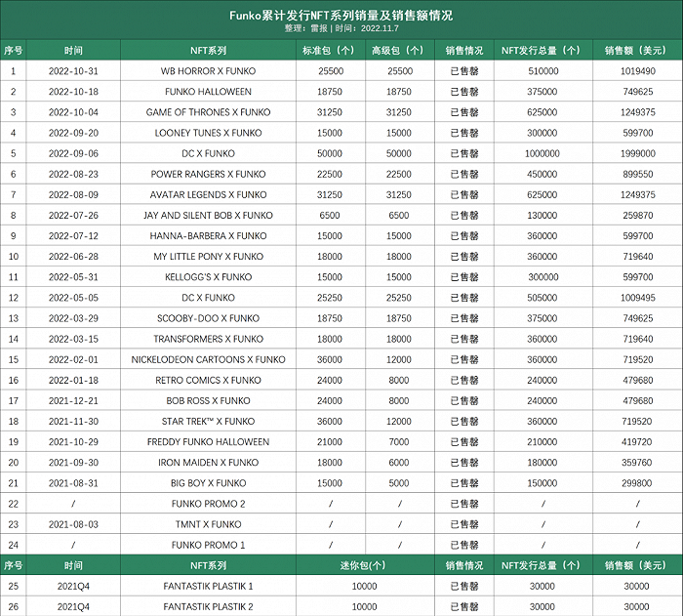
Task: Click the sales value '899550'
Action: tap(638, 174)
